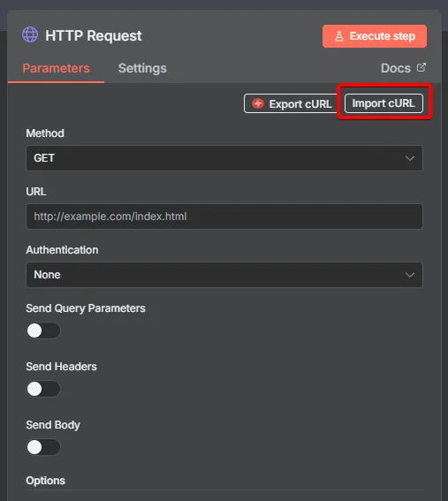The width and height of the screenshot is (448, 501).
Task: Open the Docs link
Action: [403, 68]
